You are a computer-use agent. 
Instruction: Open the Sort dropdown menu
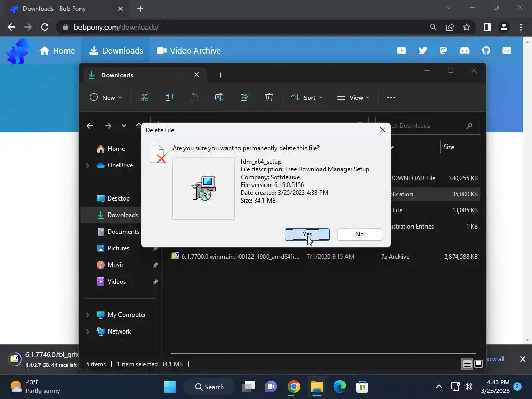pos(307,97)
